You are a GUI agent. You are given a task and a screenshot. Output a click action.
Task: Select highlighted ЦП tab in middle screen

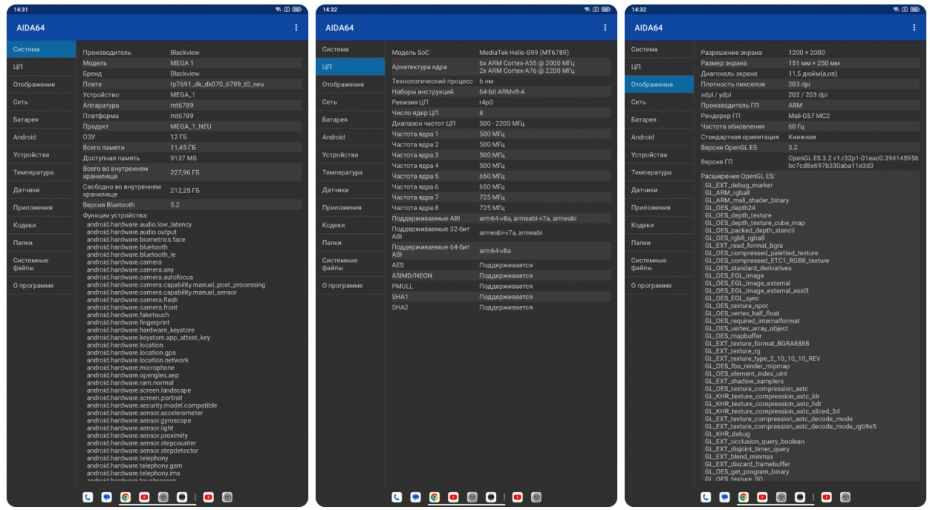pos(351,67)
